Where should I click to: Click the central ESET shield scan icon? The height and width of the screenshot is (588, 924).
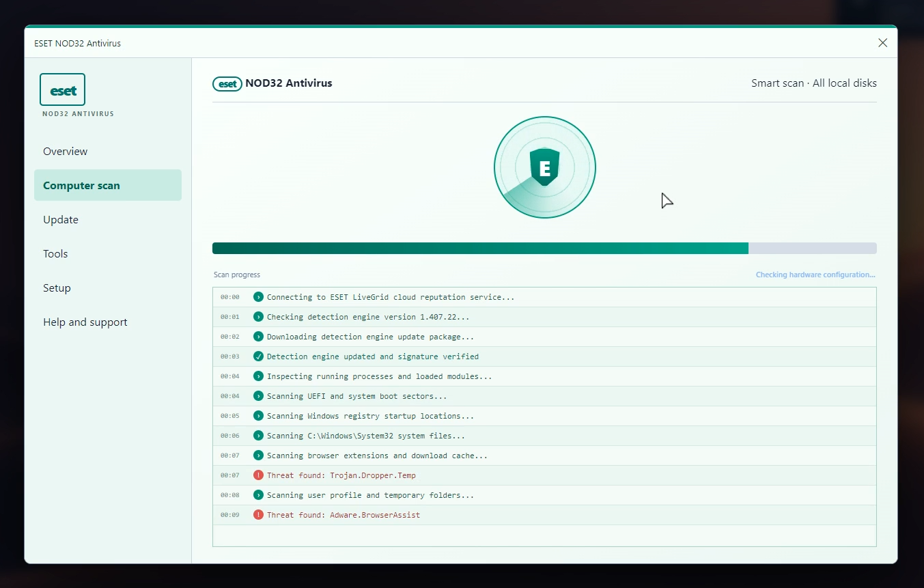click(545, 167)
